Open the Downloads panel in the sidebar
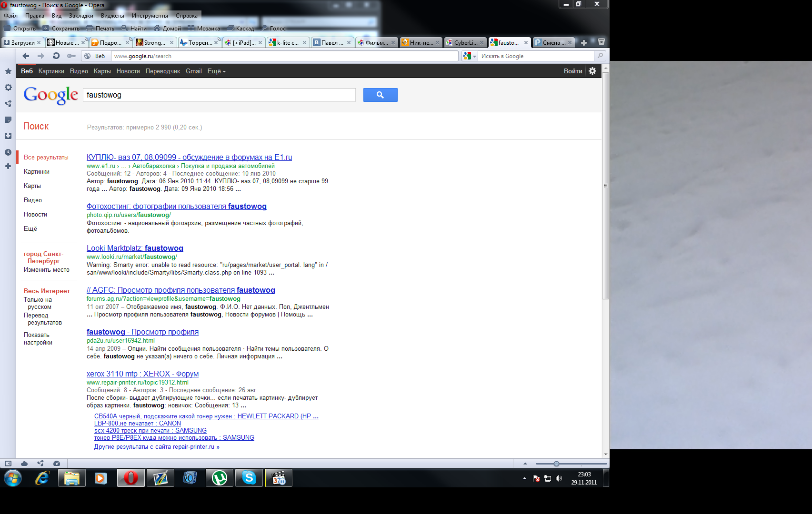Screen dimensions: 812x514 pos(8,136)
